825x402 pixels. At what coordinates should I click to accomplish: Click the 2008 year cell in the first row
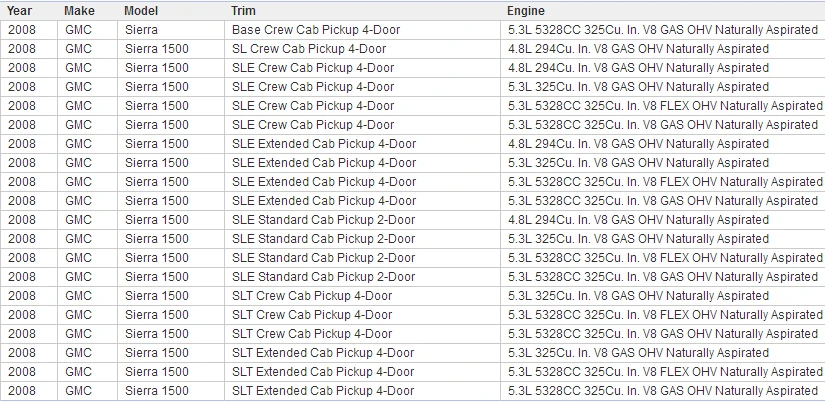click(x=28, y=30)
